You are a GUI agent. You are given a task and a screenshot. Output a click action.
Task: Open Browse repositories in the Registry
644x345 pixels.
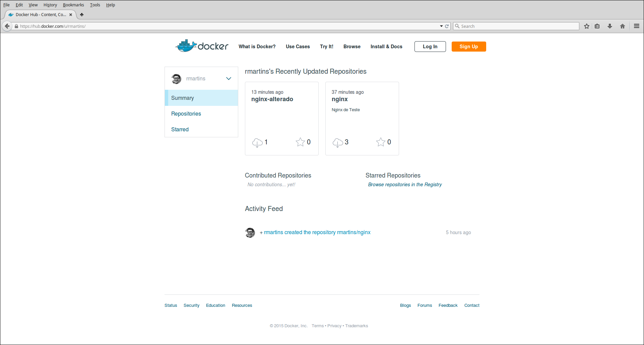(405, 184)
